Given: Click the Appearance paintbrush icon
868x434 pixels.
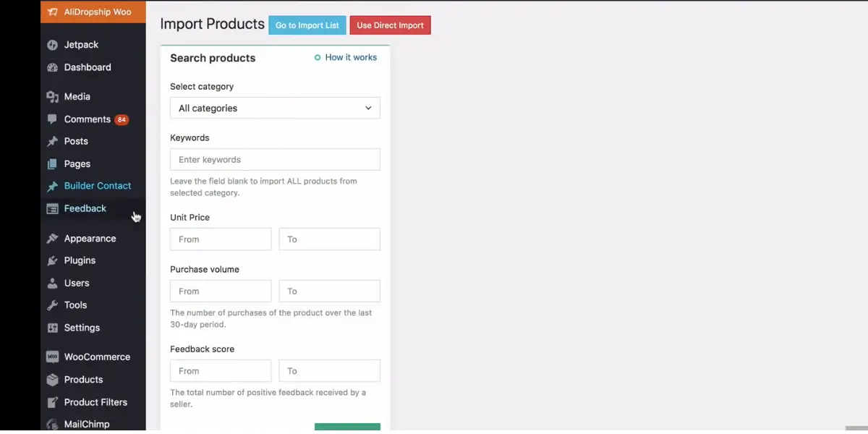Looking at the screenshot, I should point(52,239).
